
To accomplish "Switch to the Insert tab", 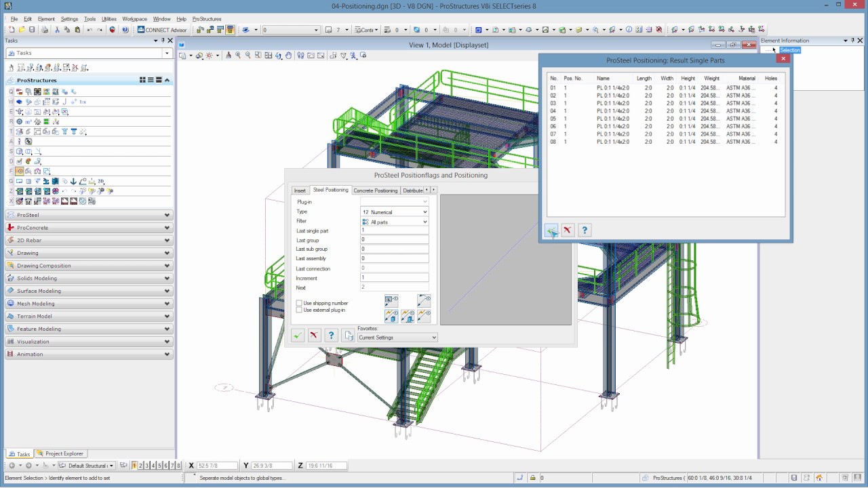I will click(300, 190).
